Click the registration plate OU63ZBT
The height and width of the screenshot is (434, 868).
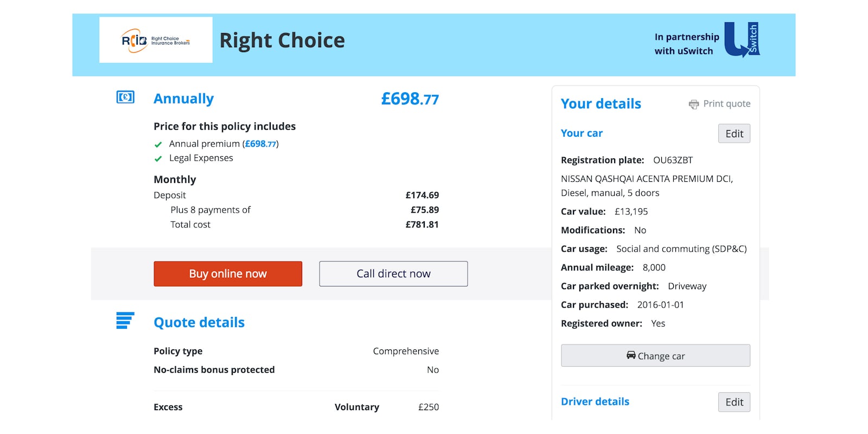pyautogui.click(x=673, y=160)
